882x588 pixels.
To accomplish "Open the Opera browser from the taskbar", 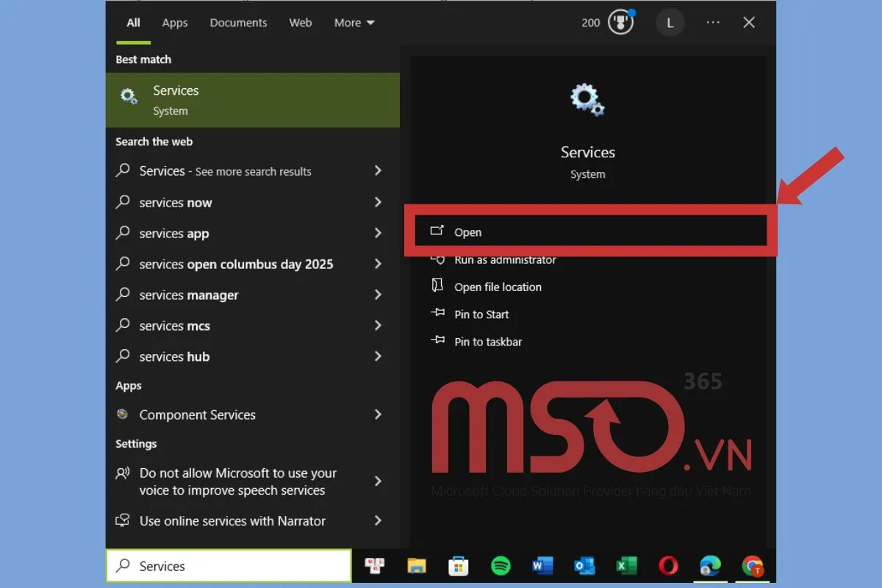I will click(x=668, y=565).
